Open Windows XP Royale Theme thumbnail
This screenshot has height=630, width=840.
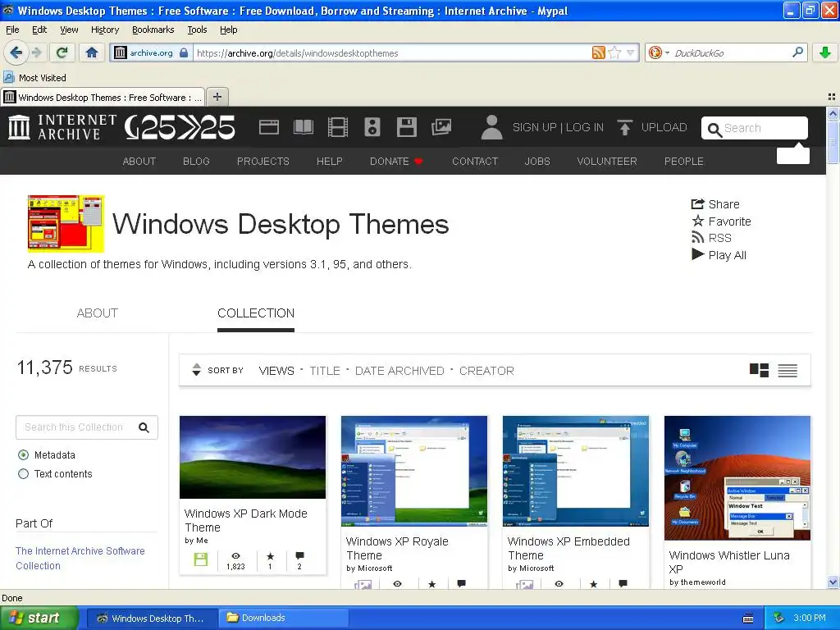click(414, 471)
